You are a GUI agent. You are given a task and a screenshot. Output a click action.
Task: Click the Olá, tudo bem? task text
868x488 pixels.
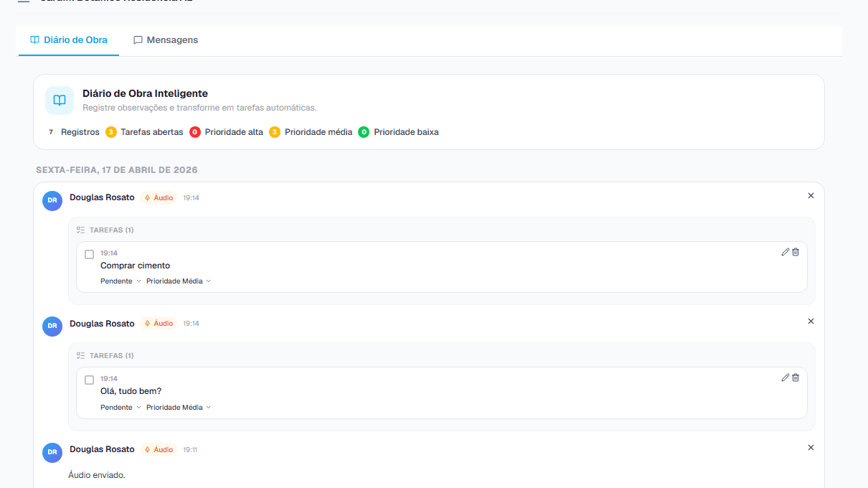[x=131, y=391]
